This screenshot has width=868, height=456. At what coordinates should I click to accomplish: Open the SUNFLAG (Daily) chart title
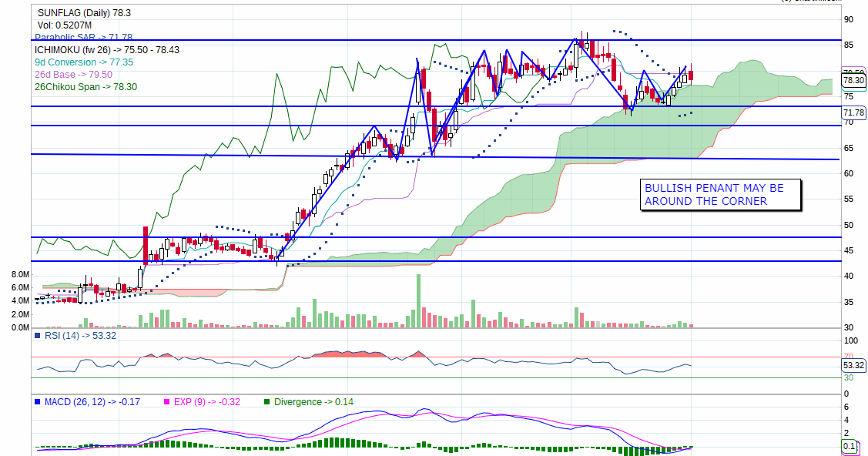(82, 12)
